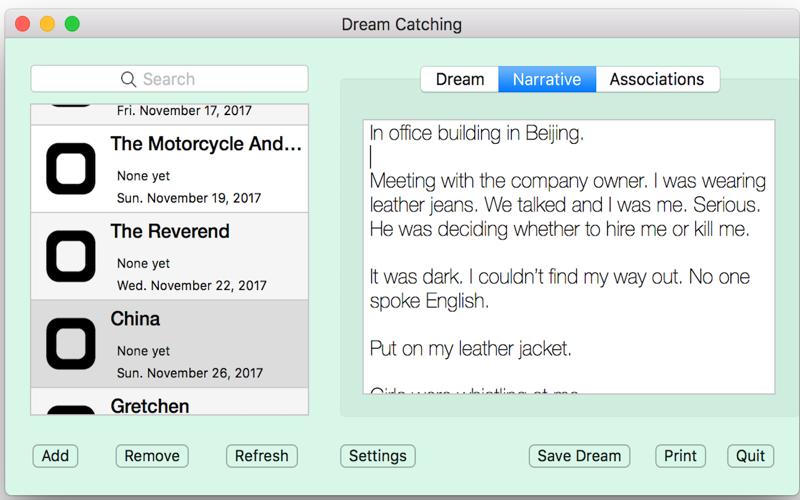The width and height of the screenshot is (800, 500).
Task: Click 'None yet' under The Reverend
Action: pos(143,263)
